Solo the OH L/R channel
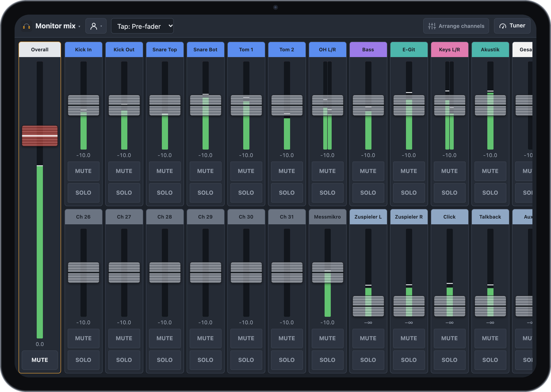Image resolution: width=551 pixels, height=392 pixels. pos(327,193)
